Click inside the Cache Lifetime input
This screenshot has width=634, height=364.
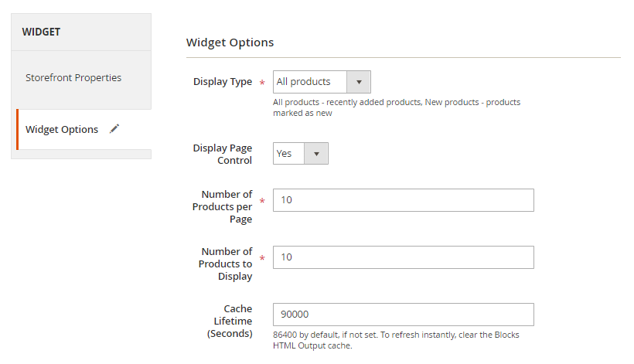tap(403, 315)
